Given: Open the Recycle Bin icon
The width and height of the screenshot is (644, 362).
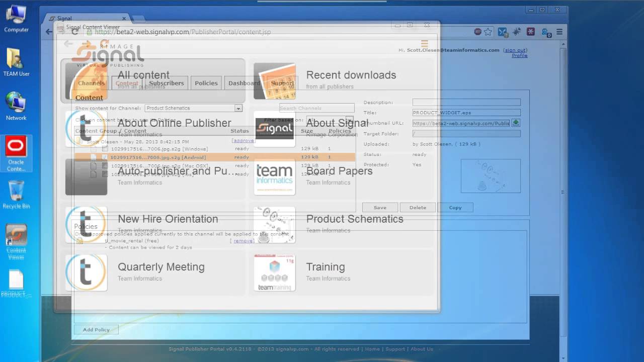Looking at the screenshot, I should 16,195.
